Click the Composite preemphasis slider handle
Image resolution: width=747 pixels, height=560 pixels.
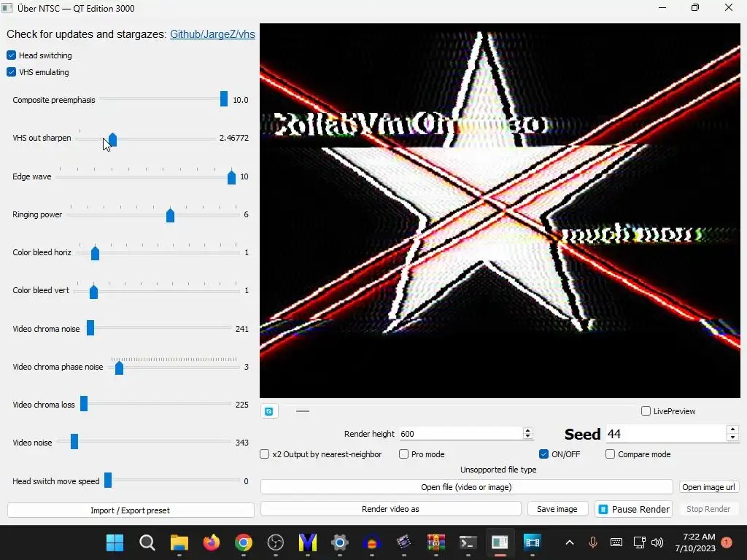224,99
